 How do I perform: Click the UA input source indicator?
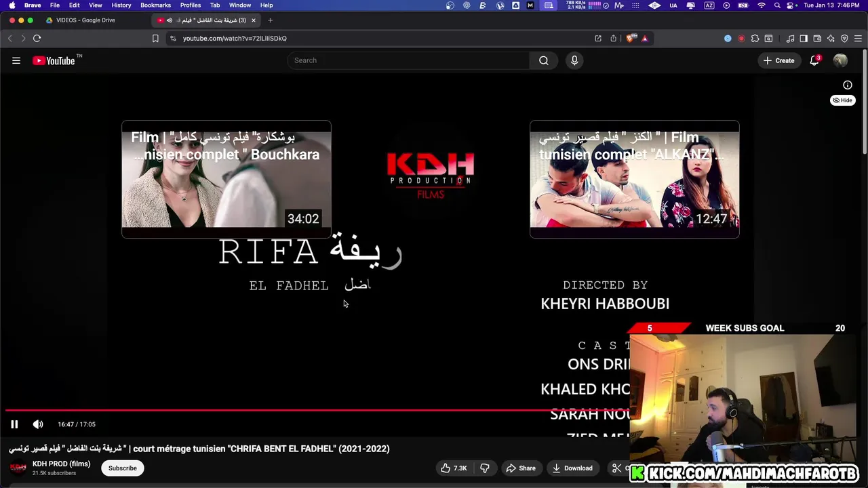click(673, 5)
